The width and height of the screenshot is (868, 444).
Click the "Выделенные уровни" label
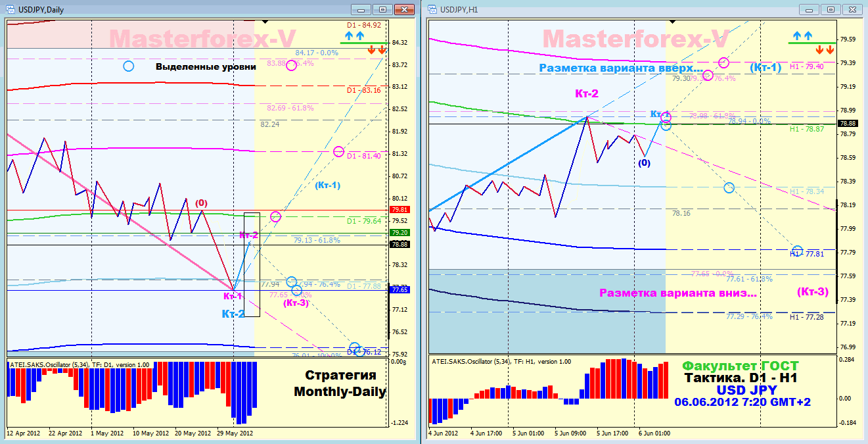point(206,66)
